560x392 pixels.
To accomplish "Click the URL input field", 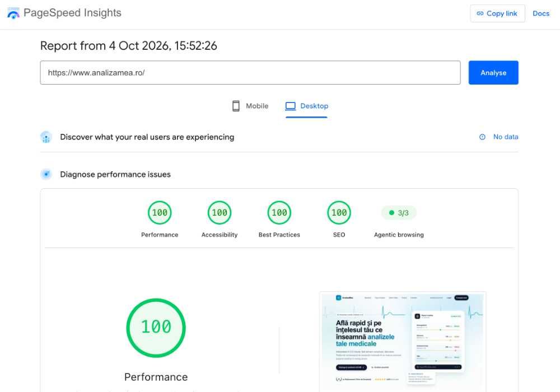I will pos(250,72).
